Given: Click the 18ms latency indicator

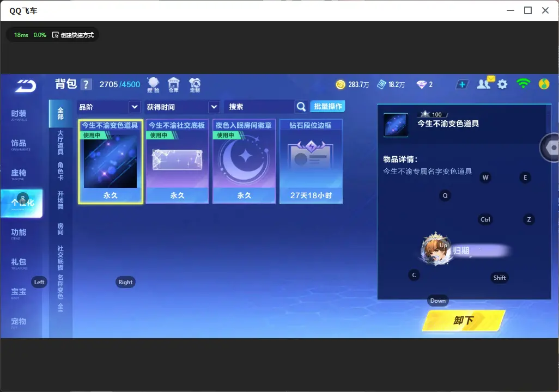Looking at the screenshot, I should click(21, 35).
